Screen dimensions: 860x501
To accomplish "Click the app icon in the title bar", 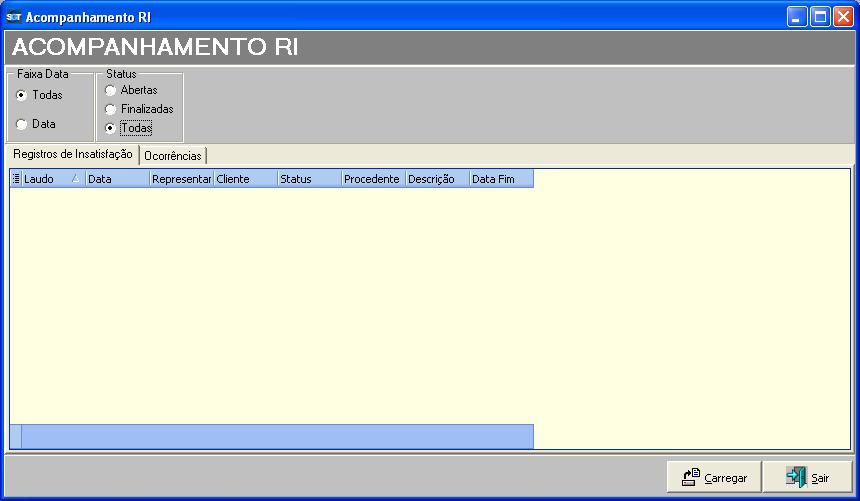I will [13, 17].
